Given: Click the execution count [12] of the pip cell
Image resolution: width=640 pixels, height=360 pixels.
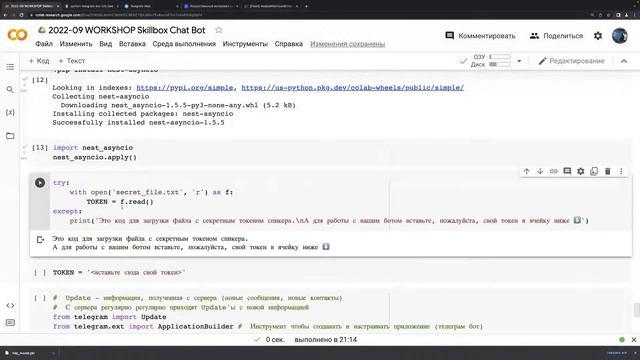Looking at the screenshot, I should [x=40, y=80].
